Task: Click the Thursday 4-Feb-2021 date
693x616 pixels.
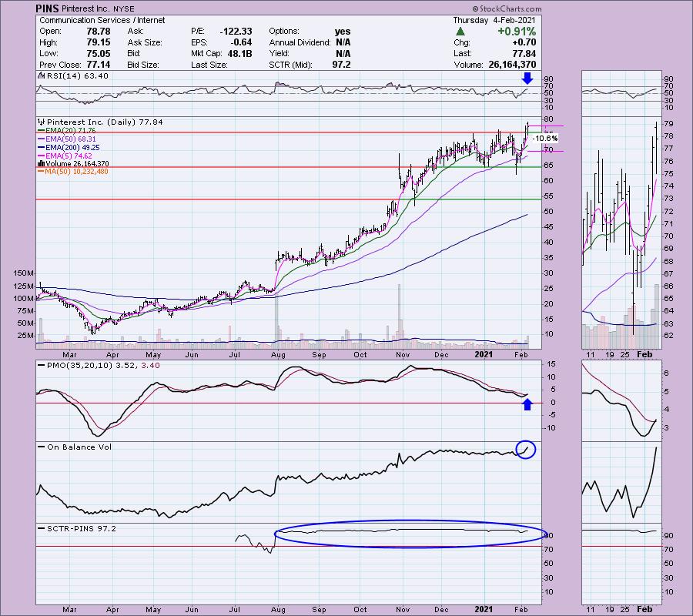Action: tap(494, 20)
